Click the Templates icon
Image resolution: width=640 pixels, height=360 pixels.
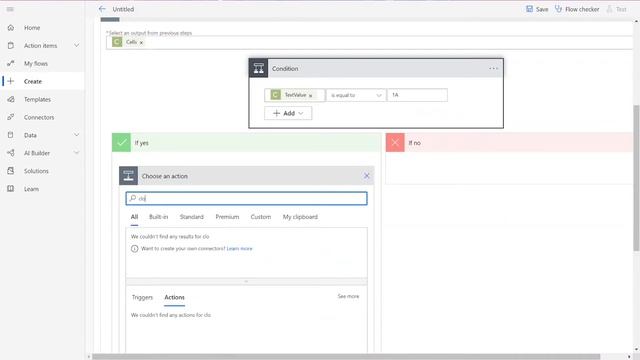pyautogui.click(x=11, y=99)
